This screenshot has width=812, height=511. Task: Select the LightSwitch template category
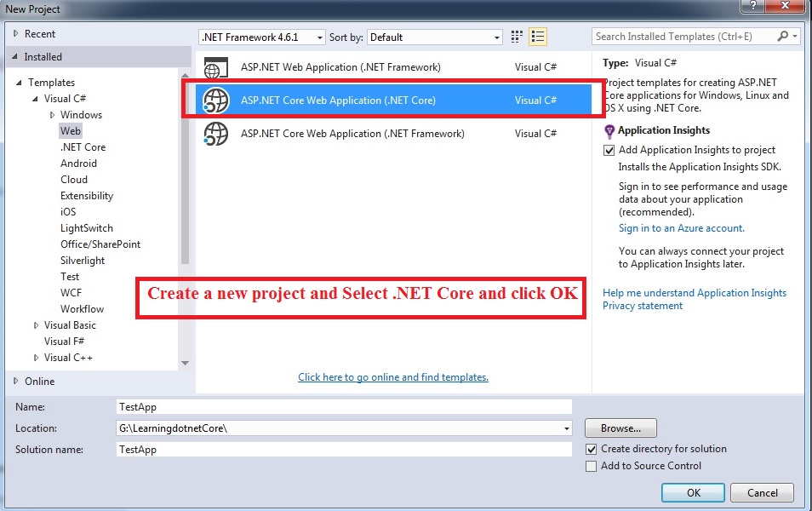87,228
